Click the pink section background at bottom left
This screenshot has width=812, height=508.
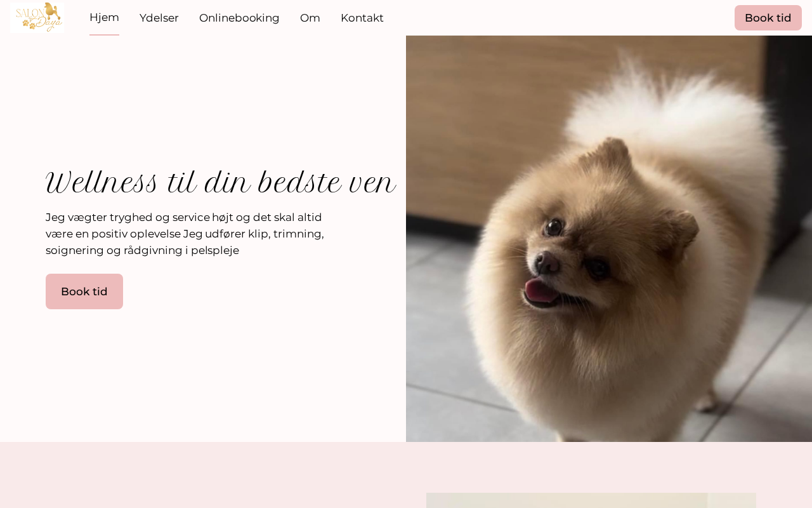203,475
